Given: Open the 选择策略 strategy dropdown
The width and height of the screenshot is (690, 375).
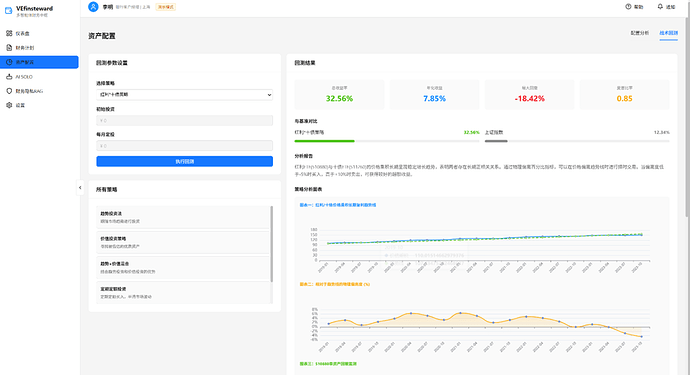Looking at the screenshot, I should pos(184,95).
